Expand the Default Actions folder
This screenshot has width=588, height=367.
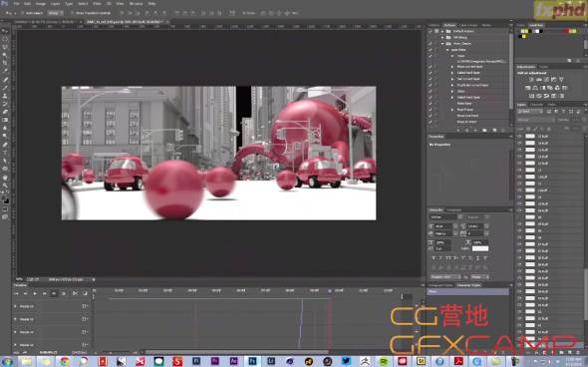(x=442, y=31)
